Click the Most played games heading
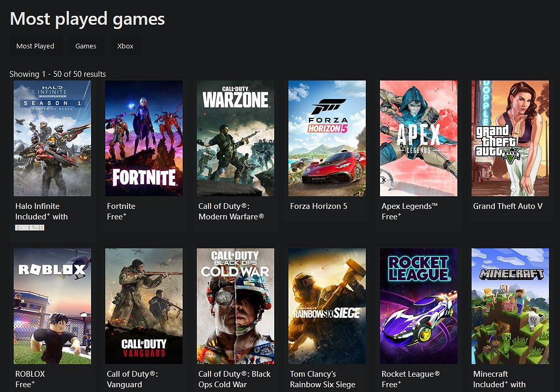The height and width of the screenshot is (392, 560). (87, 19)
